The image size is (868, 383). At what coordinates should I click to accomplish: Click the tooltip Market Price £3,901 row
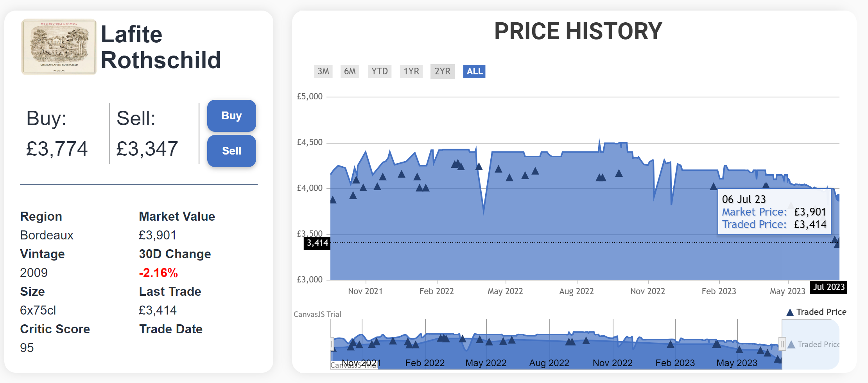[x=774, y=212]
